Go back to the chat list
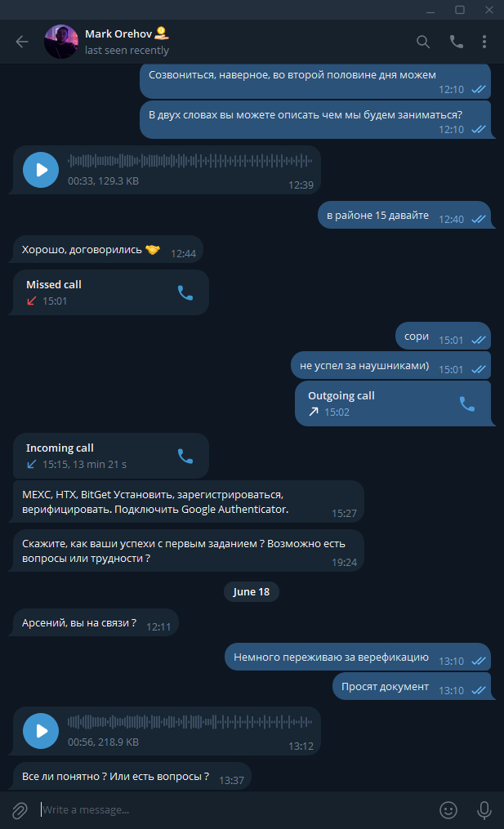The height and width of the screenshot is (829, 504). point(22,42)
